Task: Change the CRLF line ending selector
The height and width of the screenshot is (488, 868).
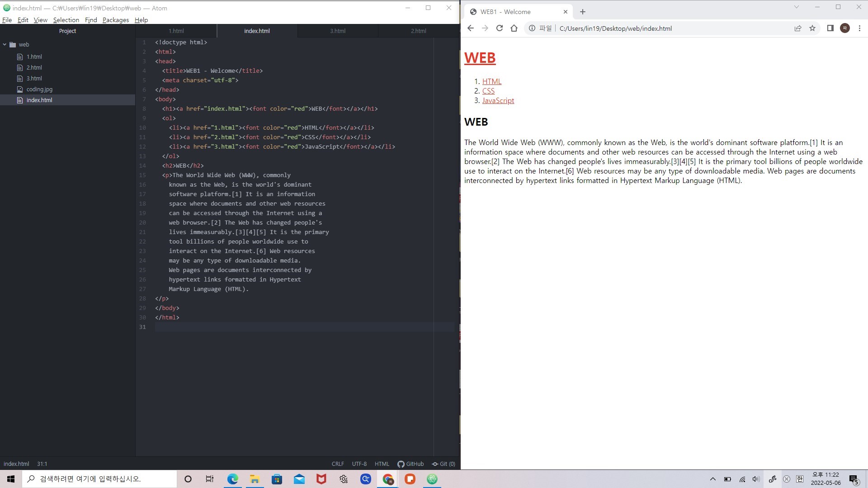Action: click(337, 464)
